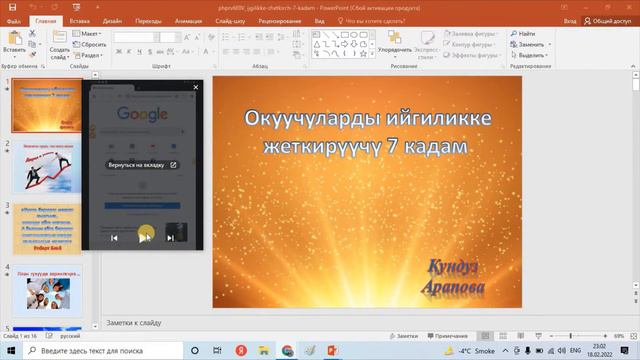Toggle text shadow (S) formatting

pyautogui.click(x=150, y=52)
